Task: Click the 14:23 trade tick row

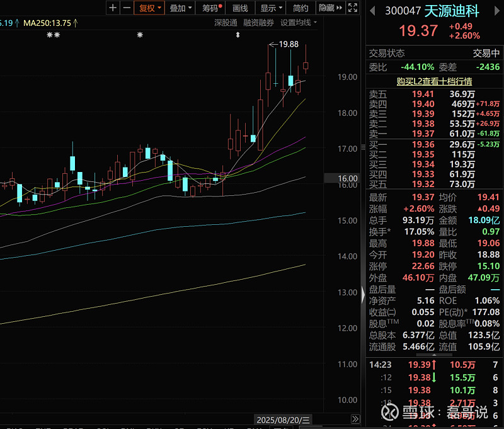Action: click(434, 365)
